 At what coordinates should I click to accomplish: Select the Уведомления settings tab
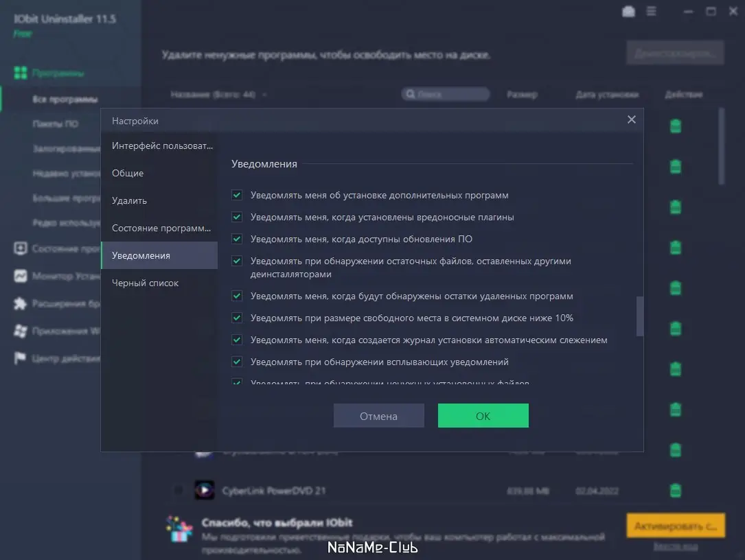coord(159,255)
